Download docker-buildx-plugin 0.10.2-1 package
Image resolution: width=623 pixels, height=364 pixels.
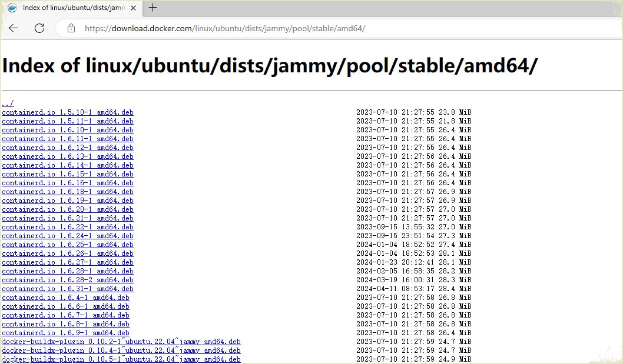(x=121, y=342)
